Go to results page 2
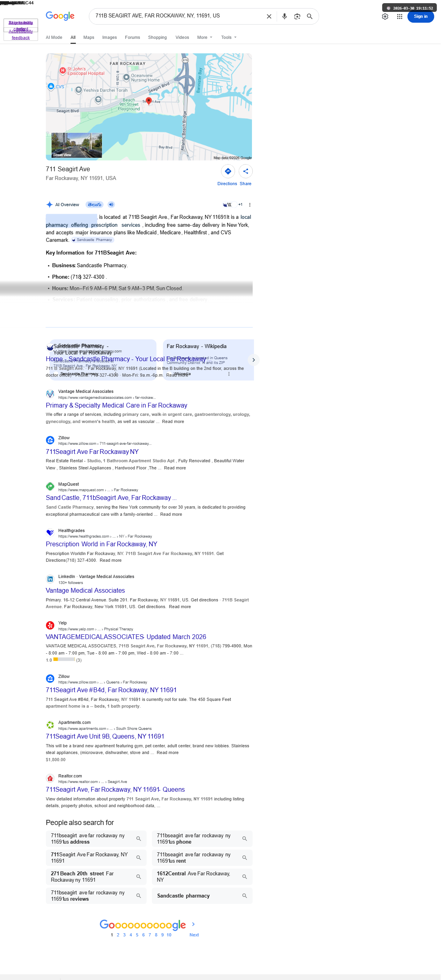Viewport: 446px width, 980px height. coord(118,935)
